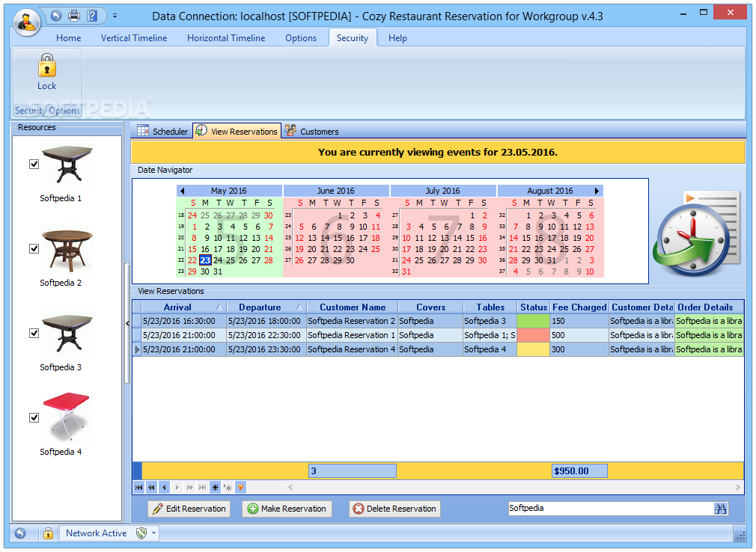The height and width of the screenshot is (552, 756).
Task: Click the Edit Reservation button
Action: (x=189, y=509)
